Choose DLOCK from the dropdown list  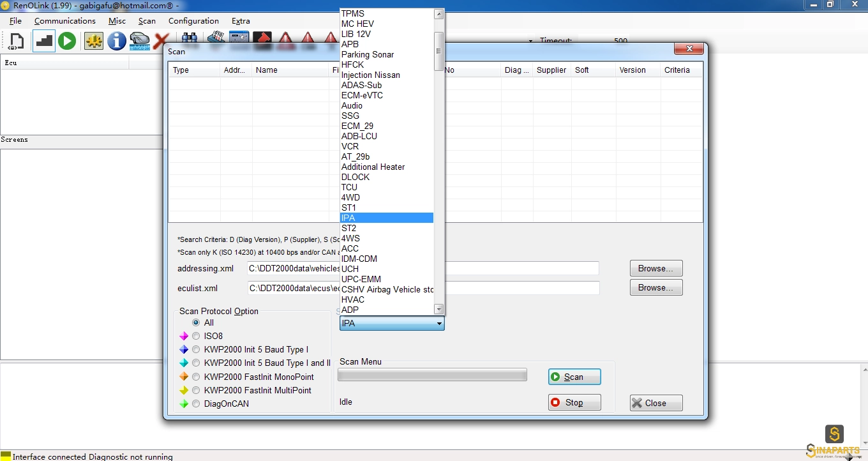pos(387,177)
